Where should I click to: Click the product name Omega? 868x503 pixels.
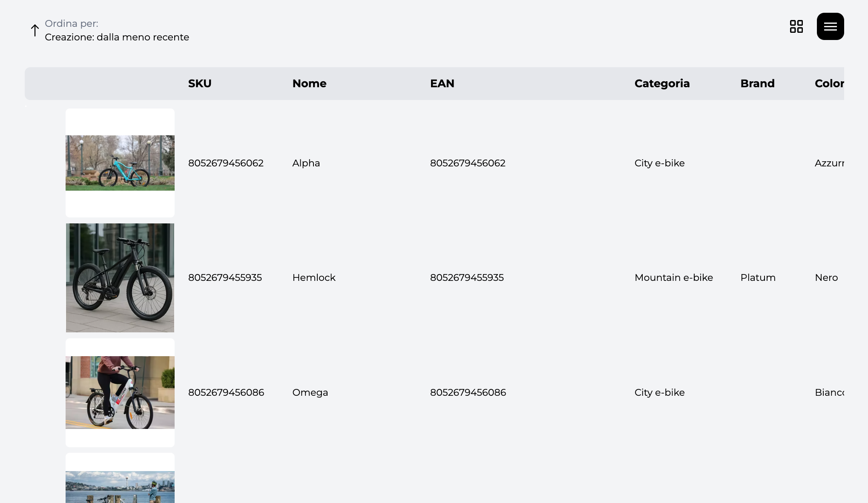(x=310, y=392)
